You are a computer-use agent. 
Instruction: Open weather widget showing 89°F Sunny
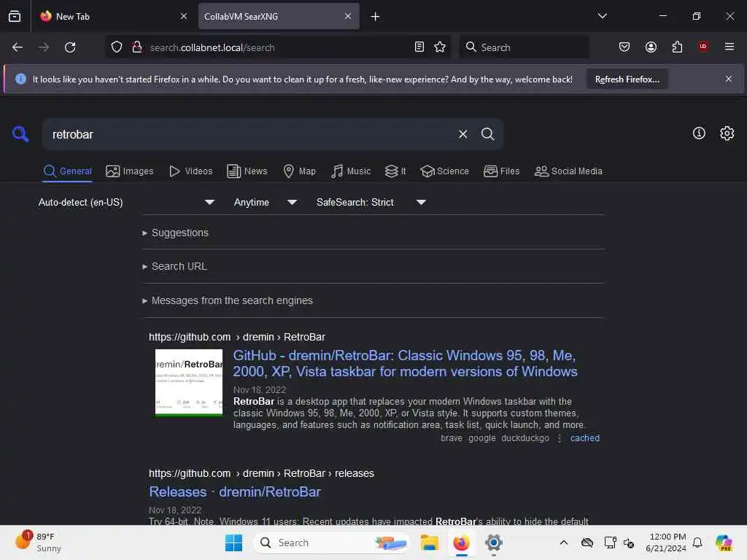(x=38, y=542)
